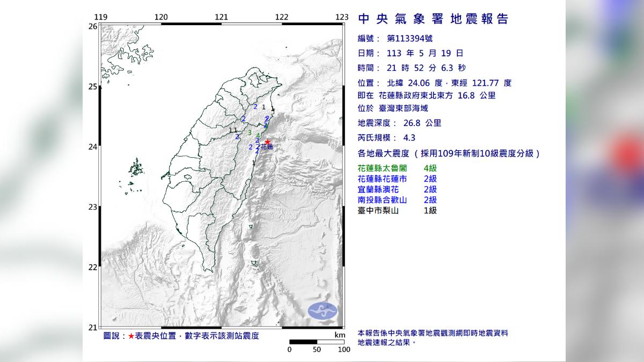Click the 花蓮 label on the map
The image size is (644, 362).
(267, 147)
